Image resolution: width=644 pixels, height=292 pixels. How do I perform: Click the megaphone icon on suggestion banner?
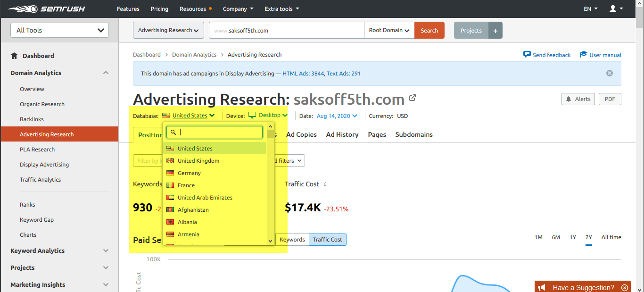[541, 287]
